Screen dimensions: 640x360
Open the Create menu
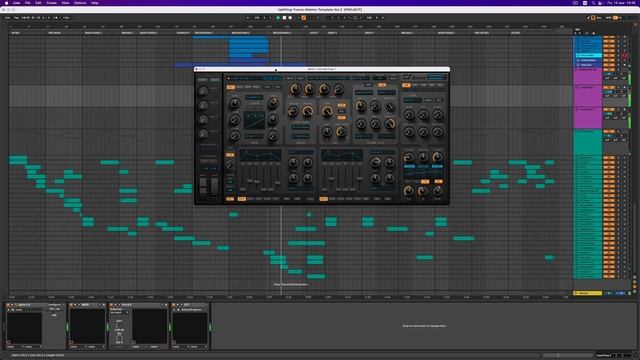51,3
